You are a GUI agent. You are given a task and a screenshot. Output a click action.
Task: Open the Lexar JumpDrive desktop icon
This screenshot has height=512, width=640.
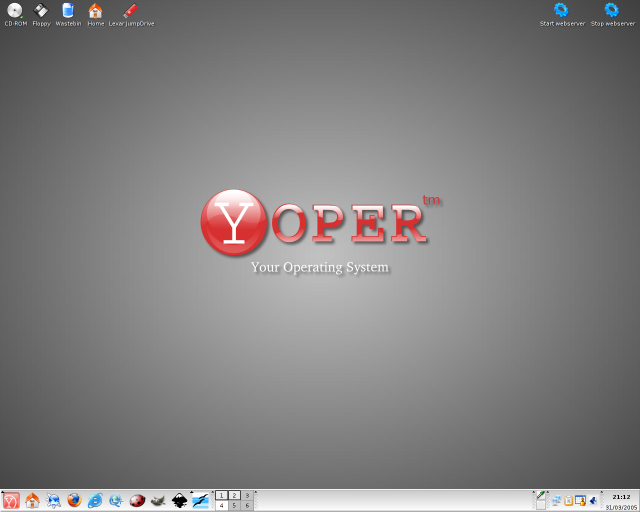131,14
